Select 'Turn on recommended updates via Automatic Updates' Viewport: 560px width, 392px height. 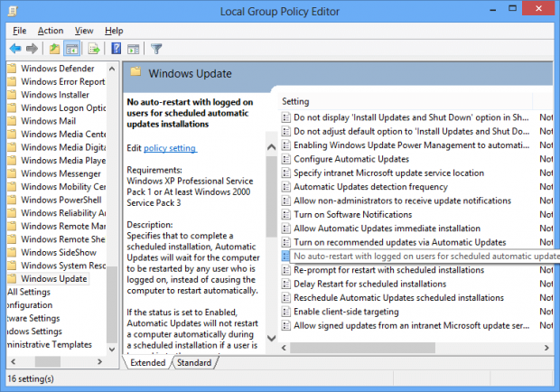tap(399, 242)
